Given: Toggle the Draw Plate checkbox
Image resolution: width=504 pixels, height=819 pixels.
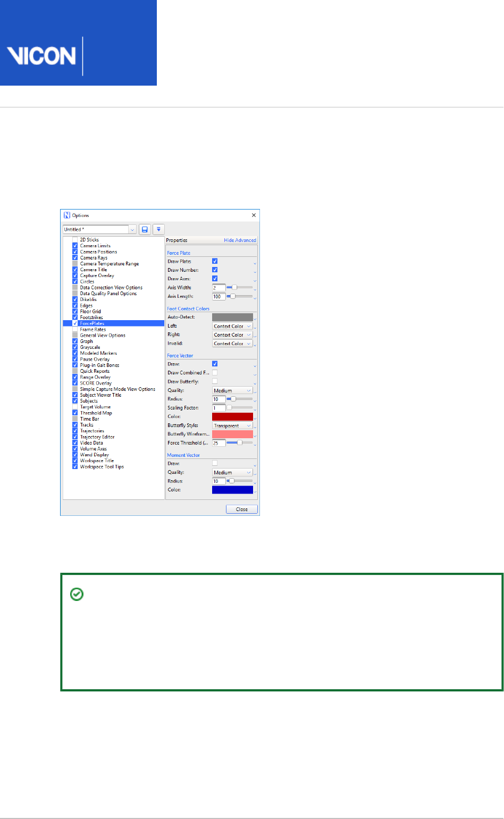Looking at the screenshot, I should pyautogui.click(x=215, y=261).
